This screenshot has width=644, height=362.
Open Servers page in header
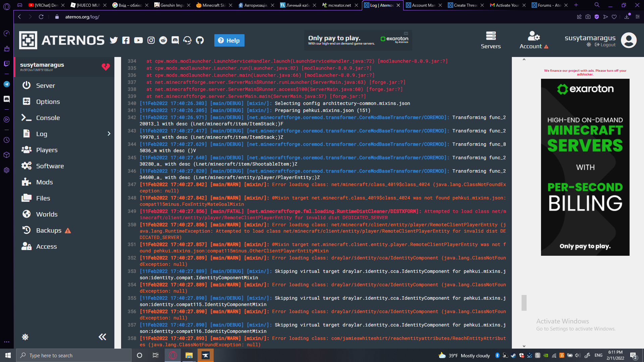(491, 40)
